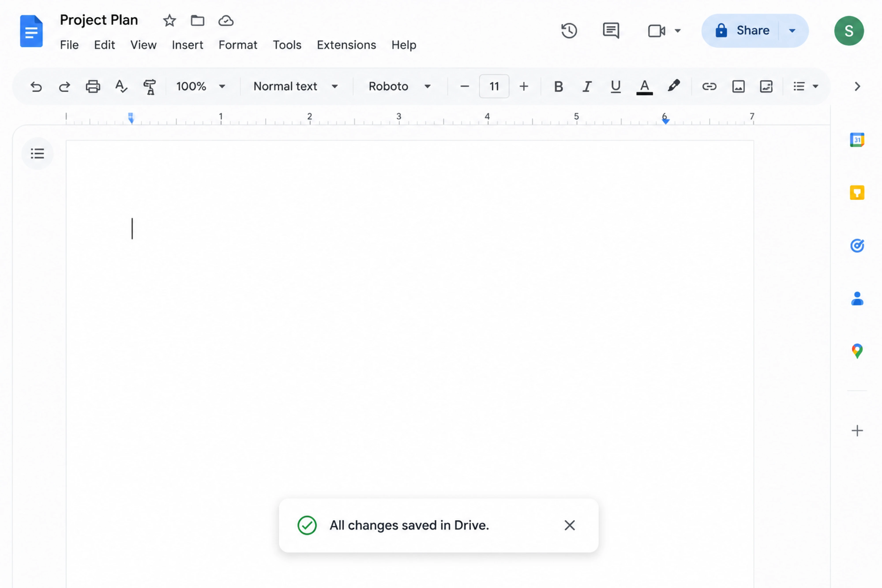Open the Insert menu
The height and width of the screenshot is (588, 882).
tap(188, 45)
